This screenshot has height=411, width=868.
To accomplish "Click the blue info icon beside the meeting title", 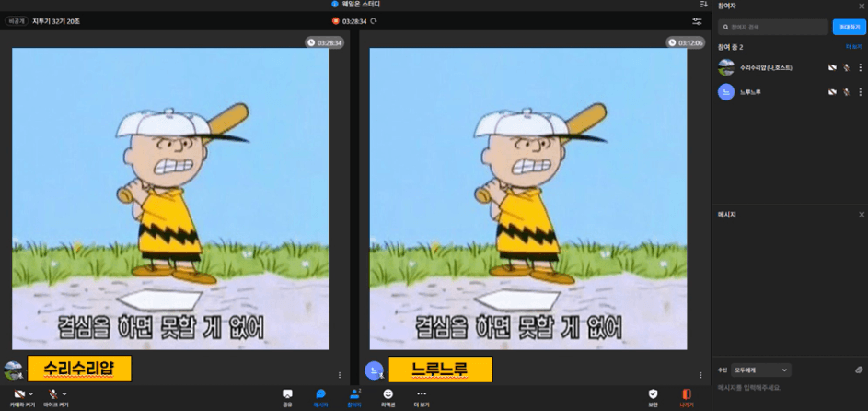I will point(334,4).
